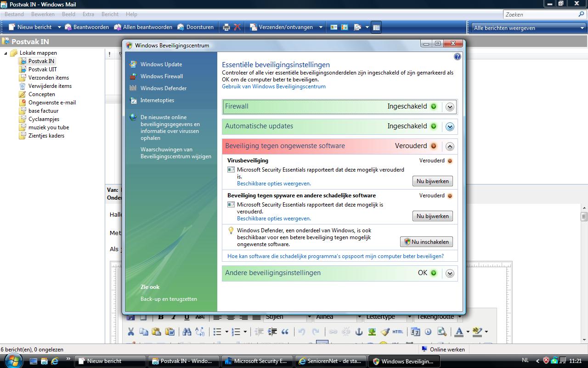588x368 pixels.
Task: Expand the Firewall section
Action: click(x=450, y=107)
